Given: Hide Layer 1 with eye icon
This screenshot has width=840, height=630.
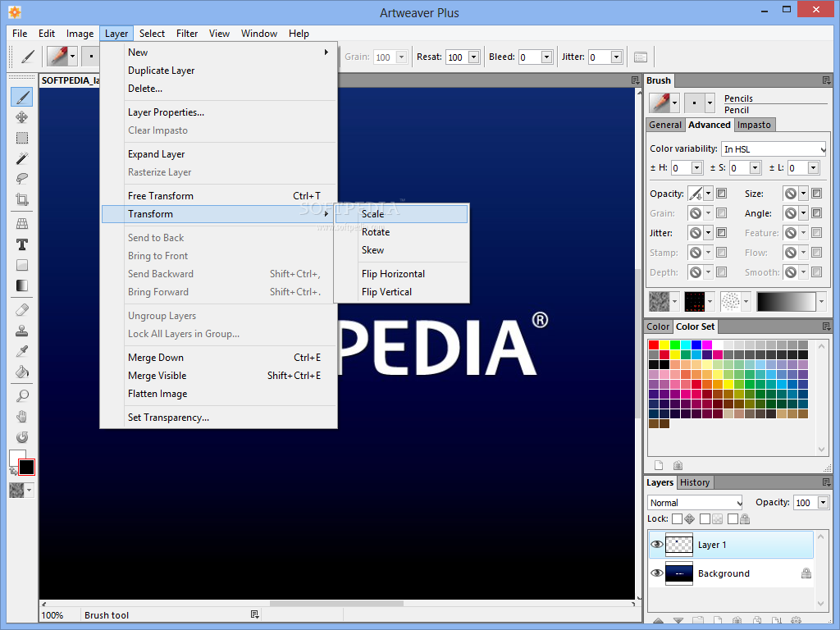Looking at the screenshot, I should tap(657, 545).
